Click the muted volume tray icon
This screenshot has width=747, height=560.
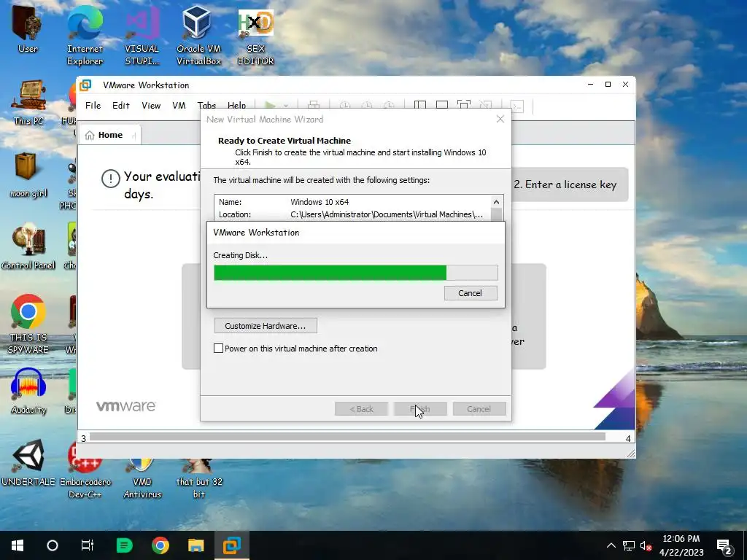(x=646, y=545)
